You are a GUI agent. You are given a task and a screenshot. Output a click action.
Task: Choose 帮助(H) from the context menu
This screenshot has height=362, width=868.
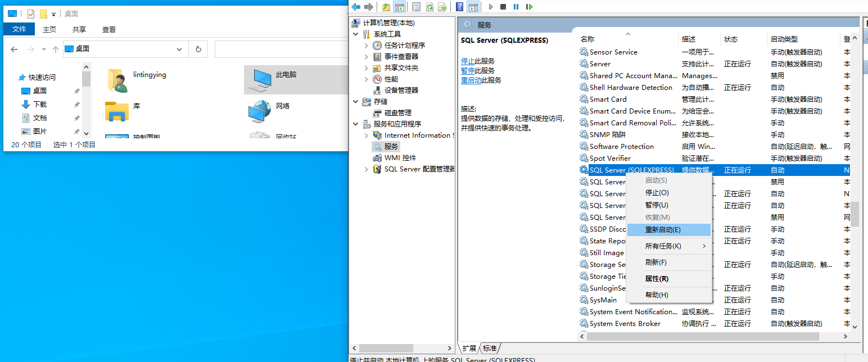[669, 295]
